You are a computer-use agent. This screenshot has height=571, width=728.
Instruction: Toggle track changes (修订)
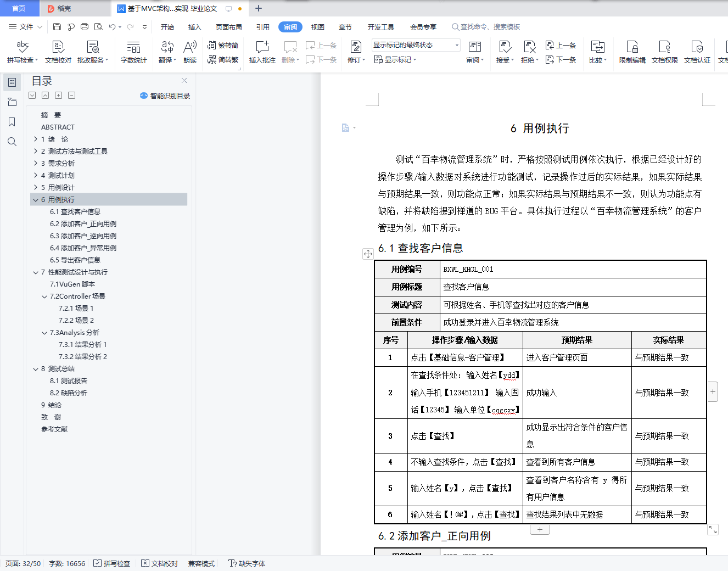point(356,52)
